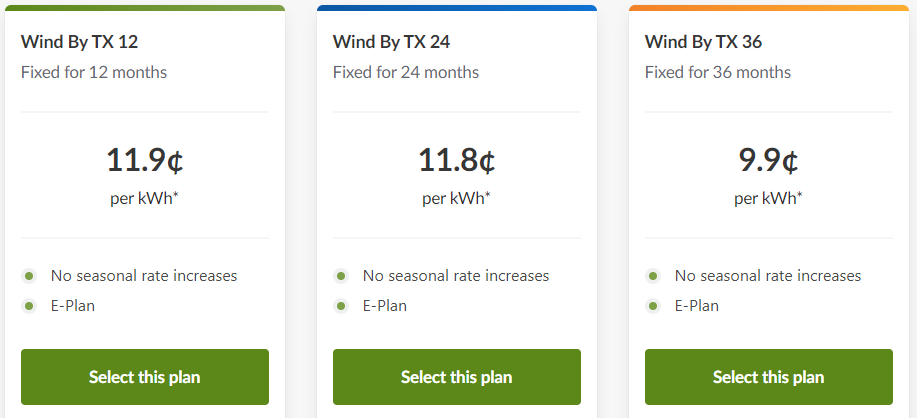Click the 9.9¢ price
The height and width of the screenshot is (418, 917).
768,160
